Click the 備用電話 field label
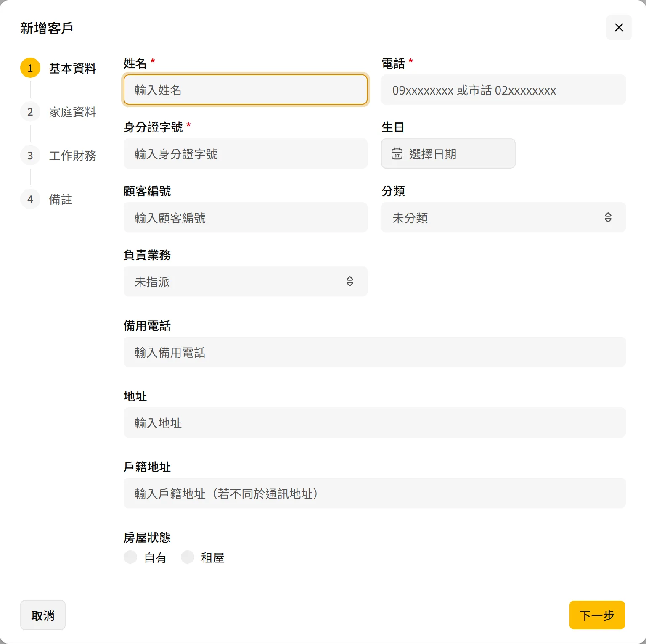This screenshot has width=646, height=644. (x=147, y=325)
